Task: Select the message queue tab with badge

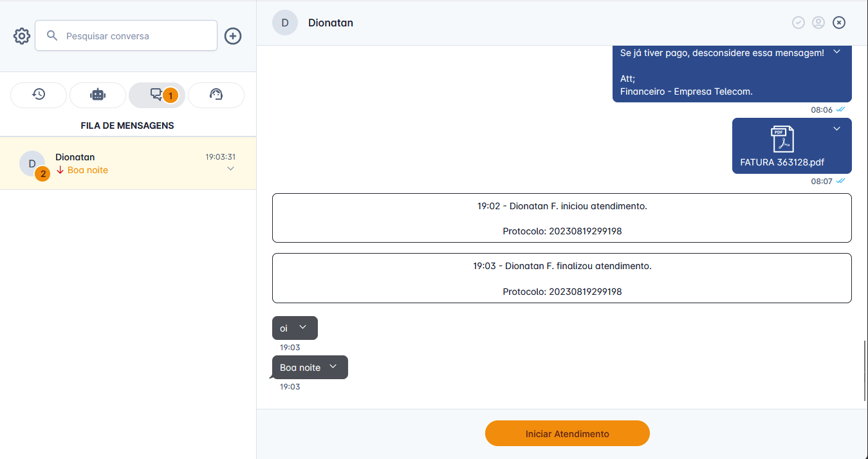Action: 157,95
